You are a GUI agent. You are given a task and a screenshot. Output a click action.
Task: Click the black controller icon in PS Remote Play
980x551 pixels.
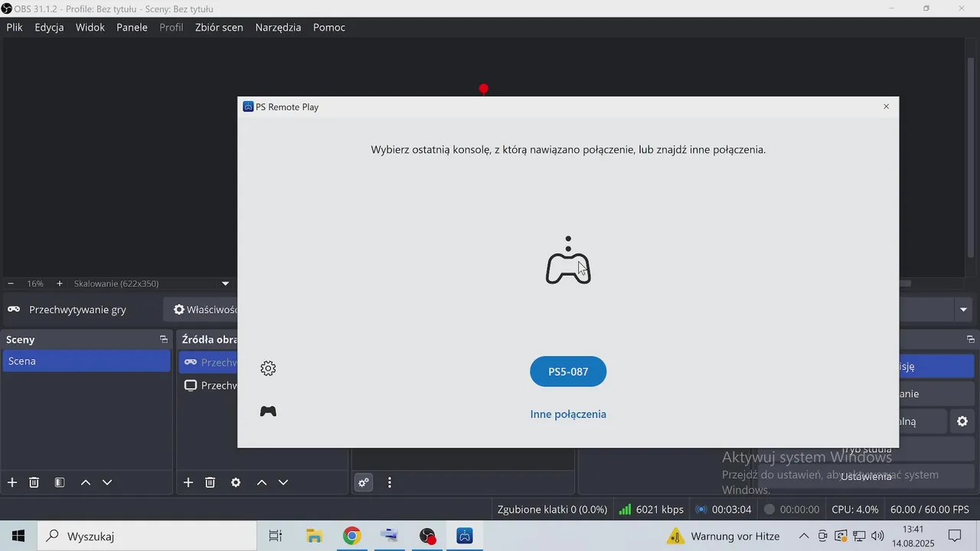pyautogui.click(x=268, y=412)
